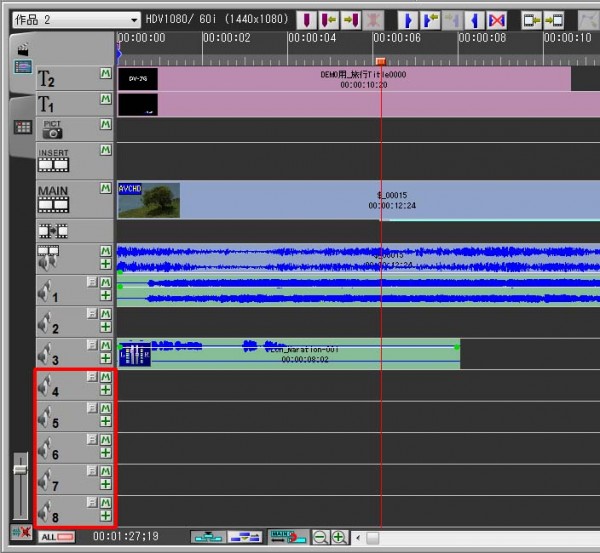
Task: Expand audio track 8 with plus button
Action: pyautogui.click(x=105, y=516)
